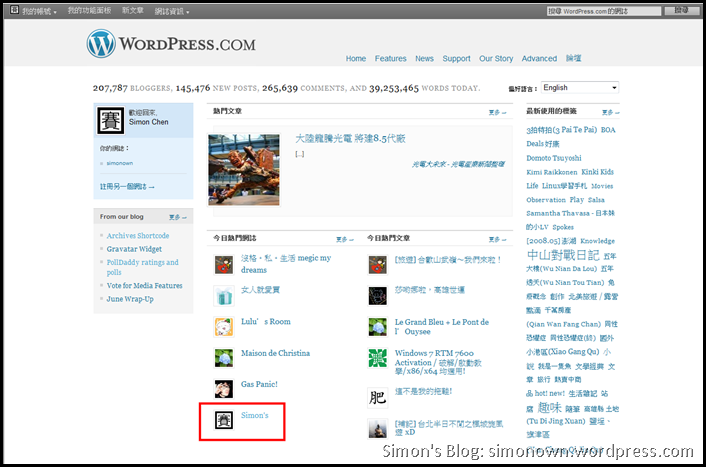Click the Deals好康 tag
The height and width of the screenshot is (467, 706).
[543, 144]
